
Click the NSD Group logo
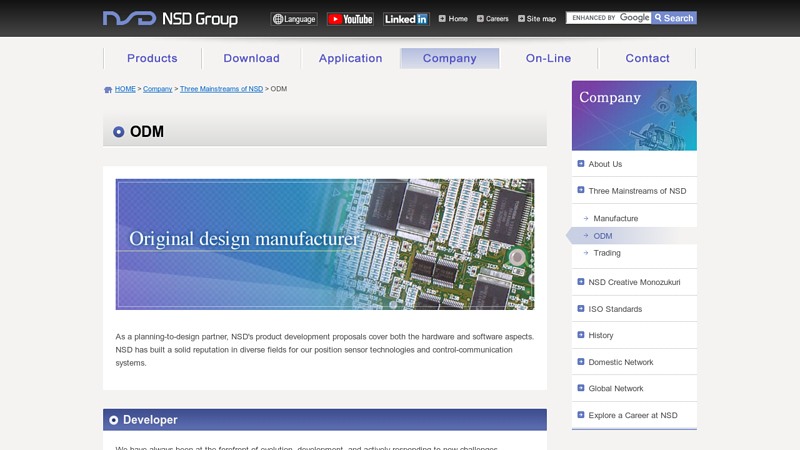(x=170, y=19)
